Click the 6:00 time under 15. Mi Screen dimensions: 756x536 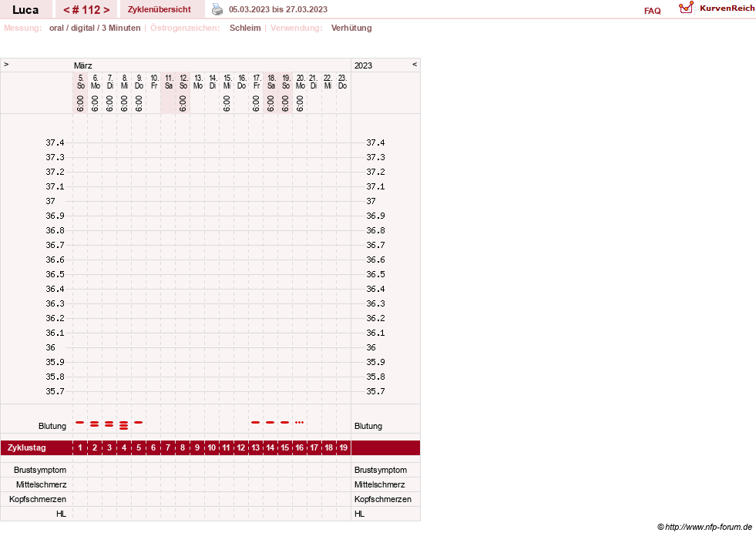click(227, 104)
